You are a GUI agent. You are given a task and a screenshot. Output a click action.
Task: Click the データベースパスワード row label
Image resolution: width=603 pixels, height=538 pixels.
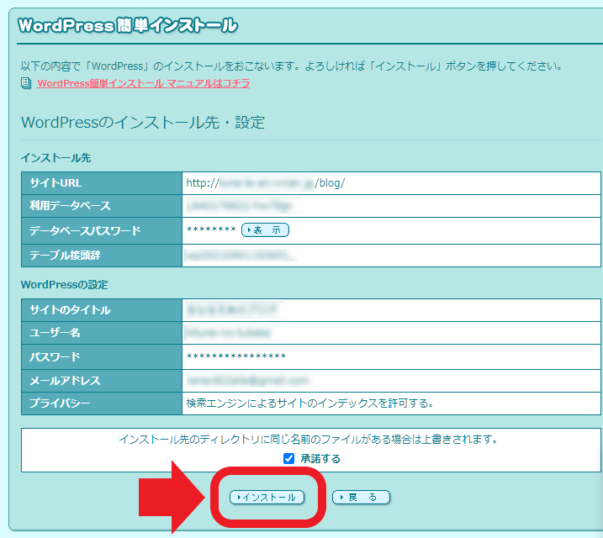click(x=85, y=231)
